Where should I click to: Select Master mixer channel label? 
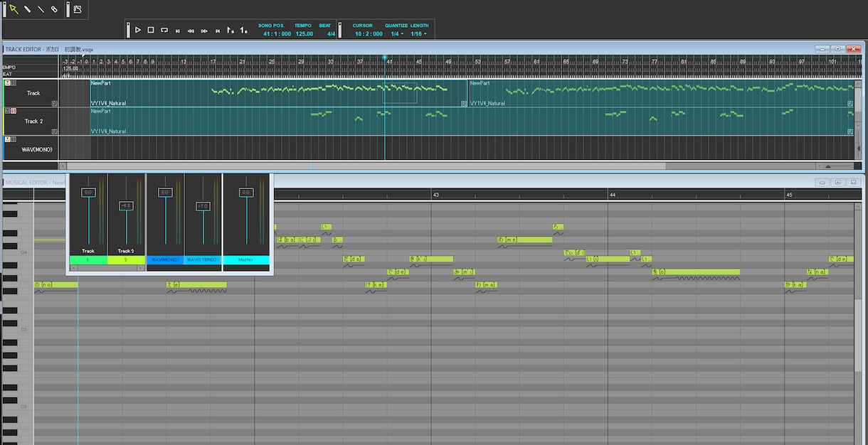click(x=246, y=260)
